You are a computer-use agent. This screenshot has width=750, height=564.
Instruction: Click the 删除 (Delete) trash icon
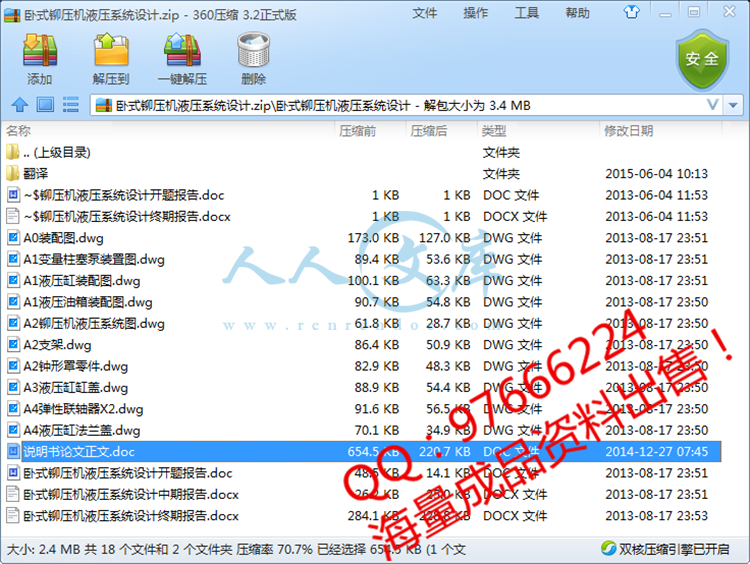pyautogui.click(x=254, y=50)
